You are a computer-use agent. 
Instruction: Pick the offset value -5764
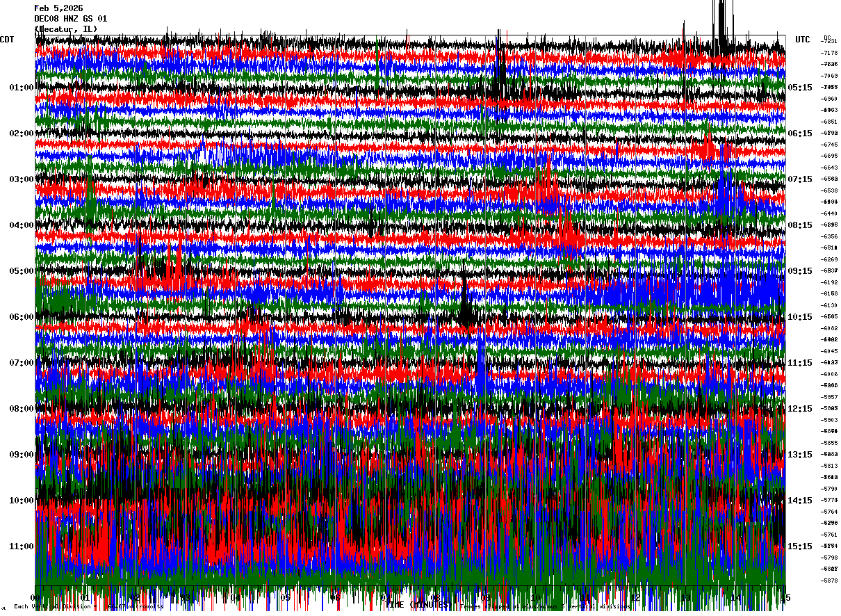[x=830, y=512]
